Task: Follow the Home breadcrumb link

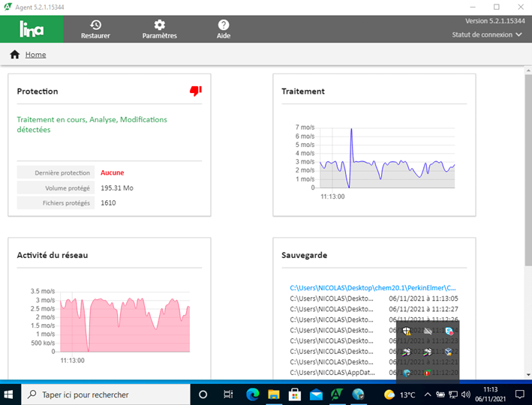Action: coord(35,55)
